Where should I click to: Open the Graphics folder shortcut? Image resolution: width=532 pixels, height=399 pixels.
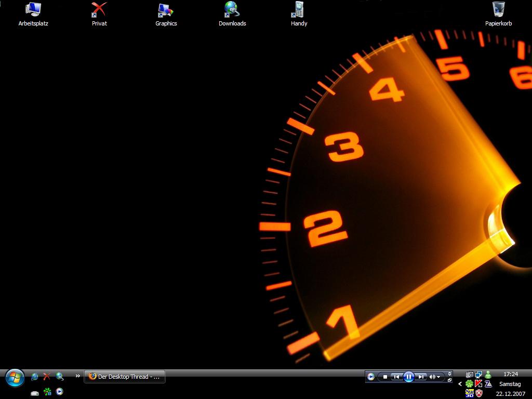pos(166,14)
